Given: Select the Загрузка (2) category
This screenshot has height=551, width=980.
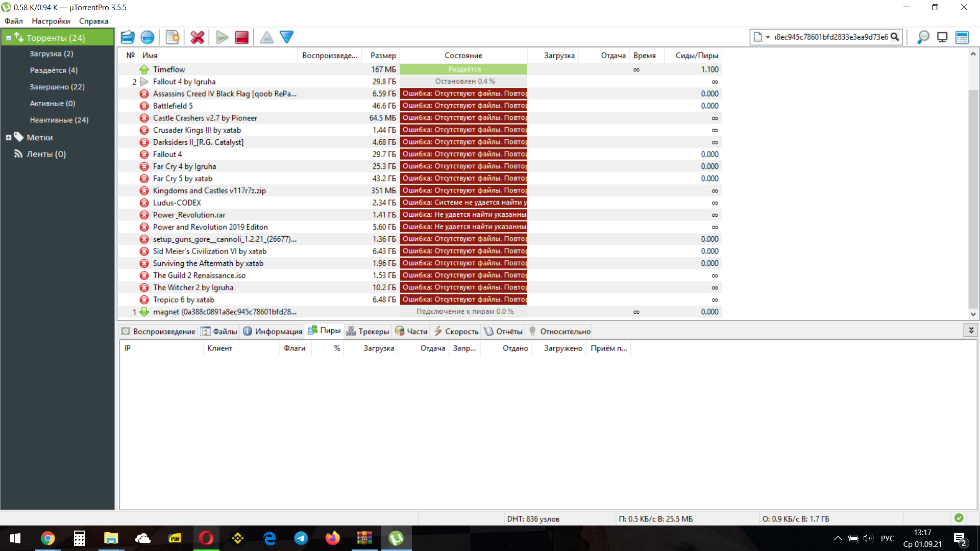Looking at the screenshot, I should (52, 54).
